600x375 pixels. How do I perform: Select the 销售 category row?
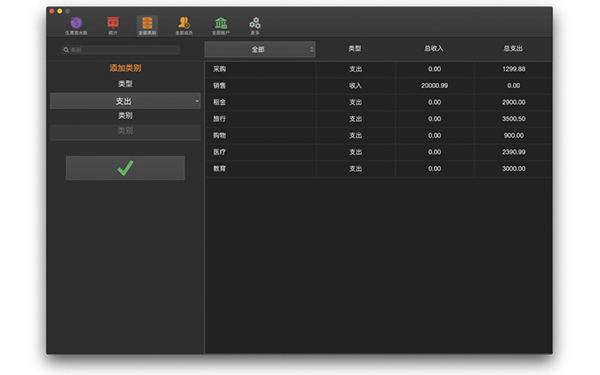pyautogui.click(x=378, y=86)
